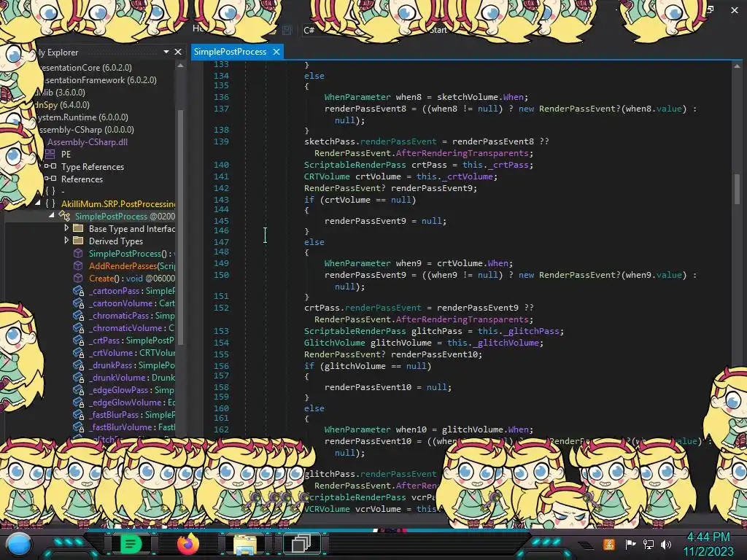The width and height of the screenshot is (747, 560).
Task: Follow the _crtVolume reference on line 141
Action: pyautogui.click(x=469, y=176)
